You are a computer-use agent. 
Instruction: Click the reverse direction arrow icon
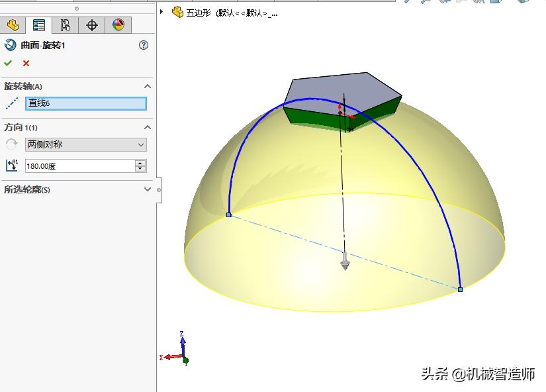(x=11, y=144)
